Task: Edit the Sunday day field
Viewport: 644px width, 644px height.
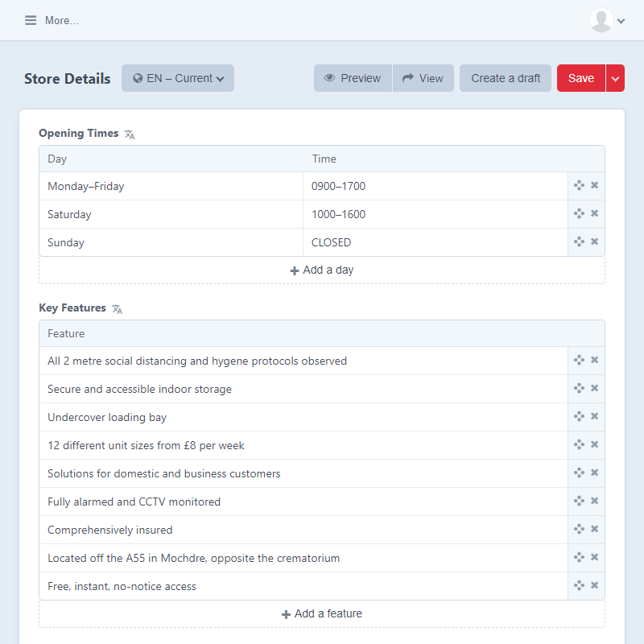Action: tap(171, 242)
